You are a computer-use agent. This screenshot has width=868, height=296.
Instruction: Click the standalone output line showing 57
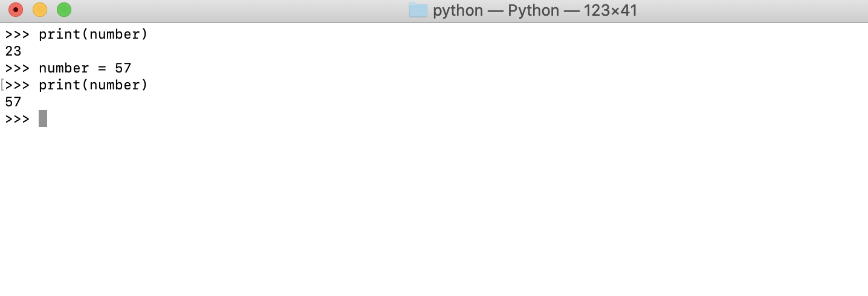[x=13, y=102]
